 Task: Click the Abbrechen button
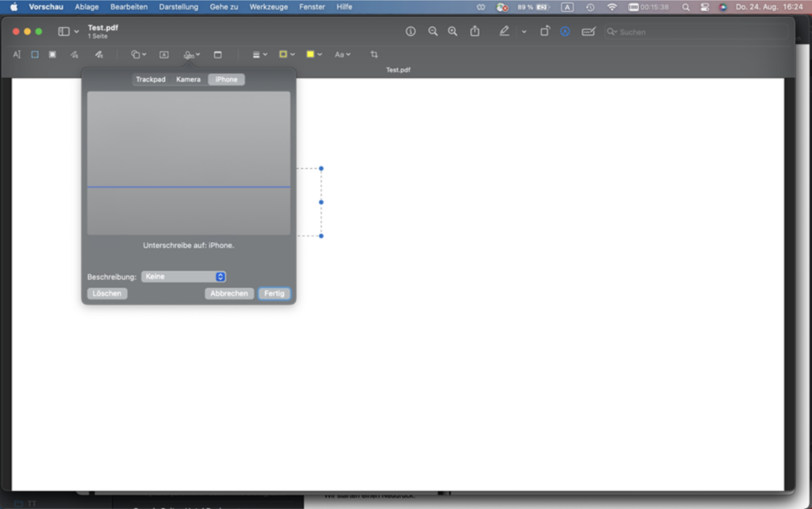point(229,293)
